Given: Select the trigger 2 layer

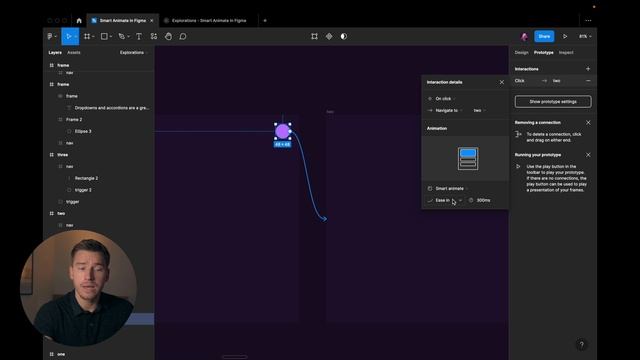Looking at the screenshot, I should pos(83,190).
